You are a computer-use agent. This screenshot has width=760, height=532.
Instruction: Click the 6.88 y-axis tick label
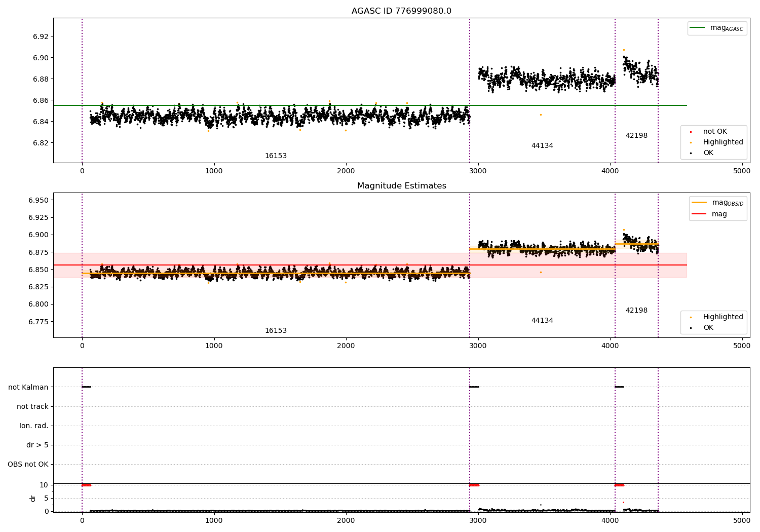(x=41, y=79)
